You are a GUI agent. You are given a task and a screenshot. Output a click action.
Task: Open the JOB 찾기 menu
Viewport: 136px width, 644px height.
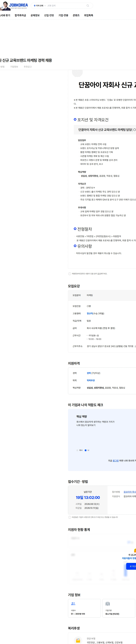tap(5, 16)
